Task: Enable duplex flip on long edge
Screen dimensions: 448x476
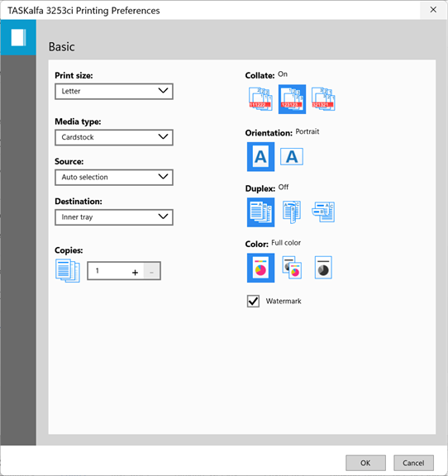Action: pos(292,212)
